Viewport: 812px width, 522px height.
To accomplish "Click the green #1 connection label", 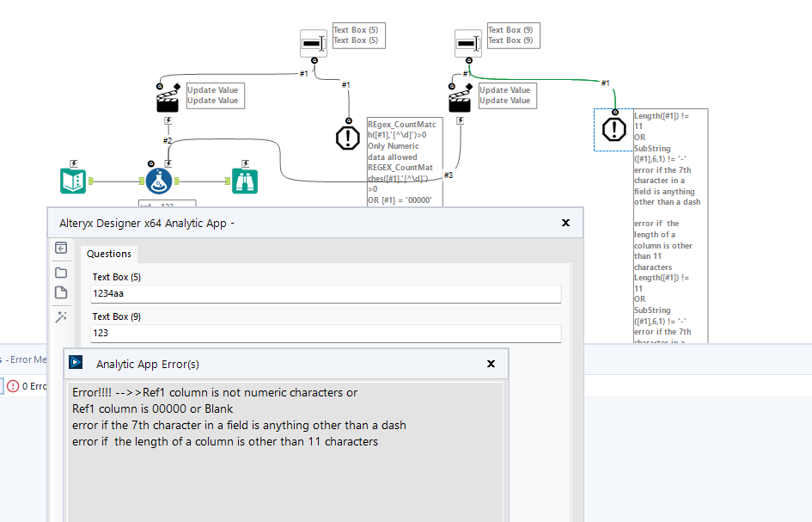I will click(x=606, y=83).
